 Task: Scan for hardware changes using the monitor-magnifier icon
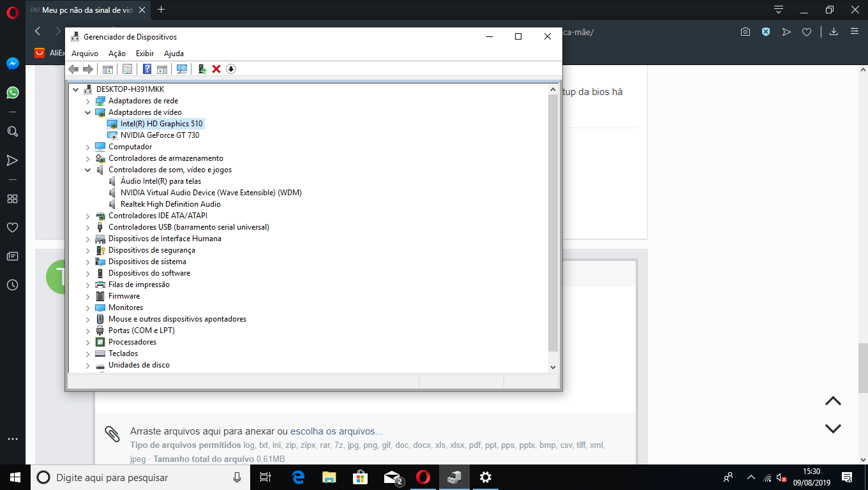coord(182,69)
